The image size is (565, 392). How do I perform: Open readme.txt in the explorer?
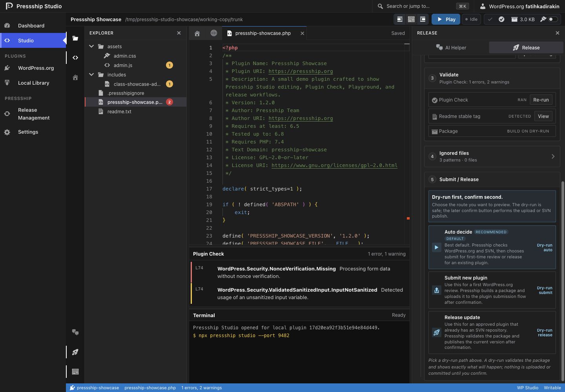click(136, 111)
